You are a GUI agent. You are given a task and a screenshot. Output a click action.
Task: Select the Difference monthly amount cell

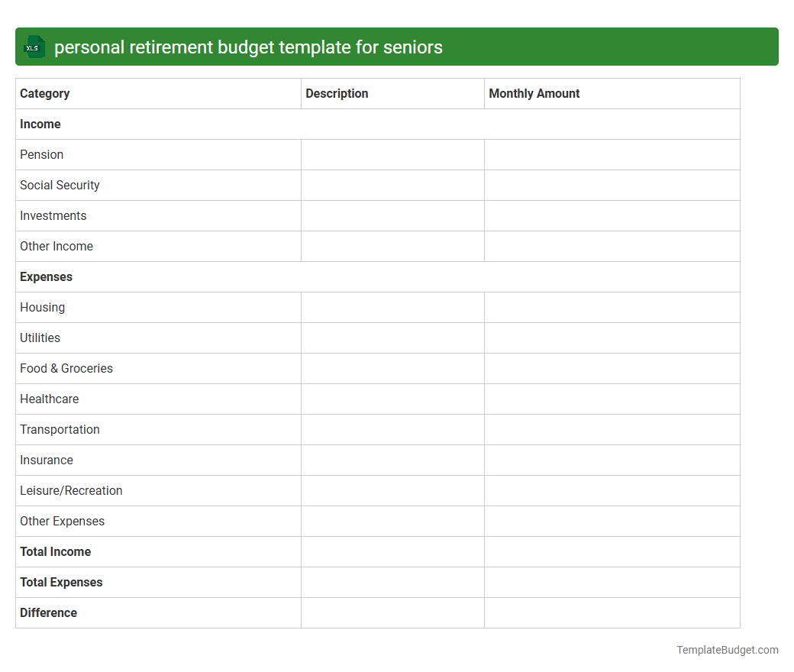(x=611, y=612)
